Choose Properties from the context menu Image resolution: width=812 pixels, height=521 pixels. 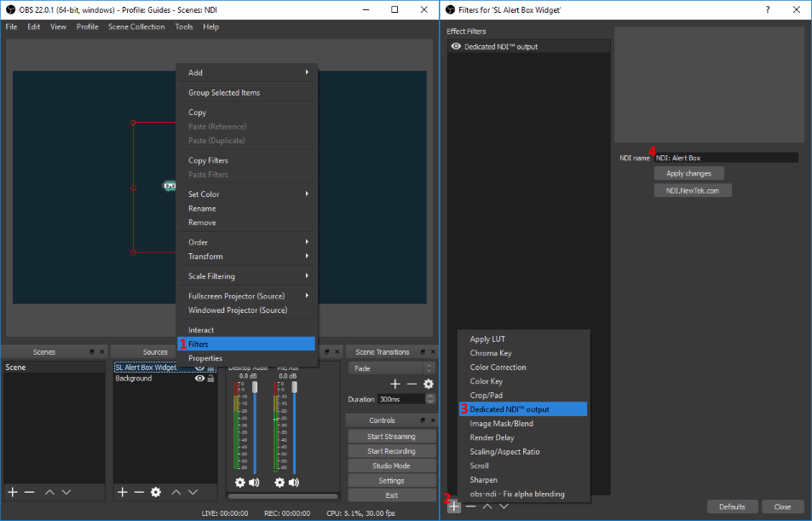point(246,358)
